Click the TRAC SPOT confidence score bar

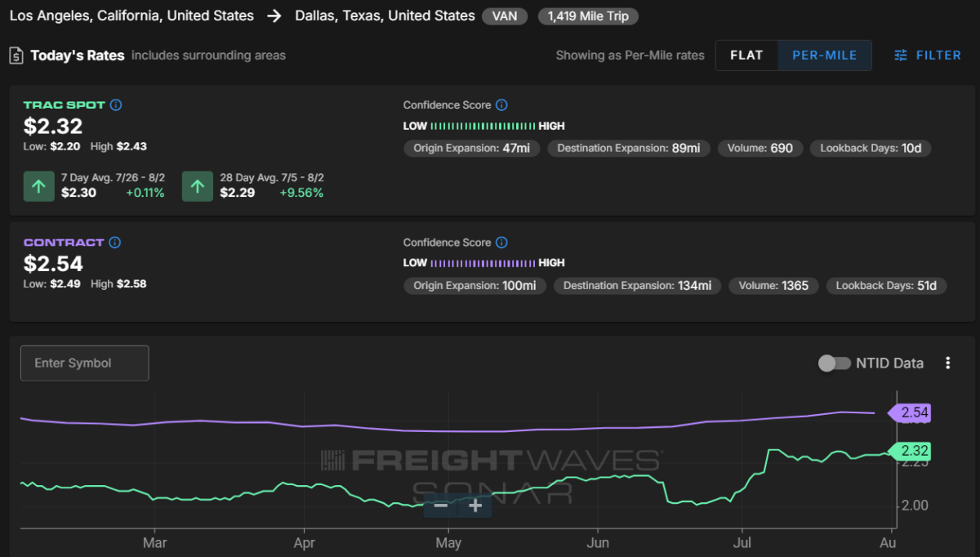tap(483, 127)
